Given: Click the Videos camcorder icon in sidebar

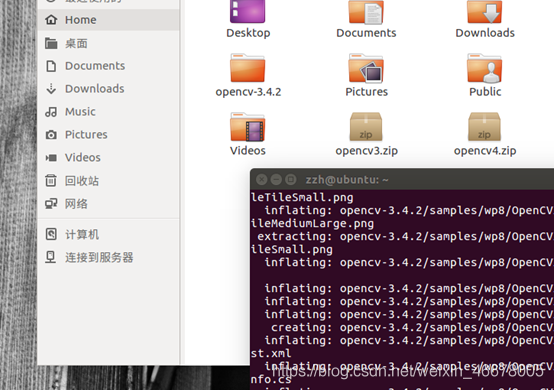Looking at the screenshot, I should pos(51,158).
